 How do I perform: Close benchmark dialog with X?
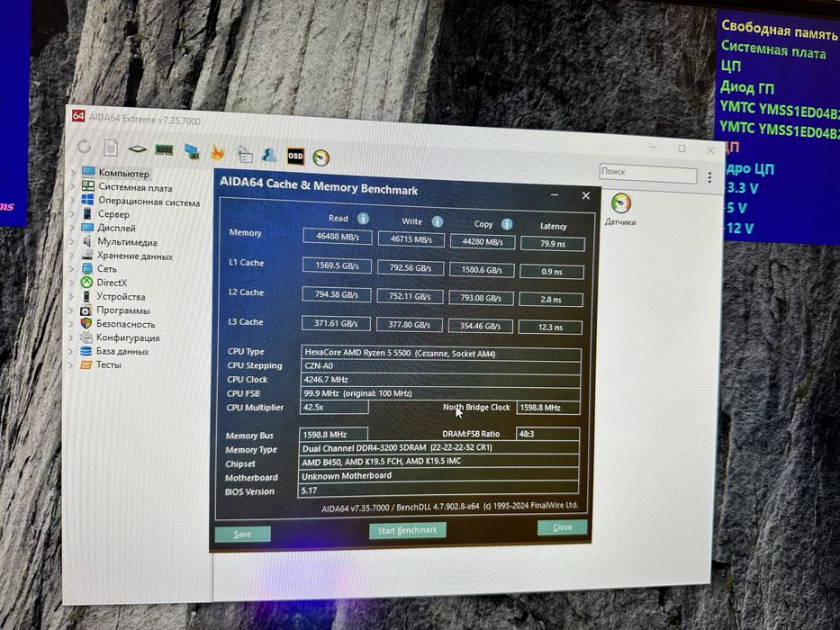click(585, 196)
